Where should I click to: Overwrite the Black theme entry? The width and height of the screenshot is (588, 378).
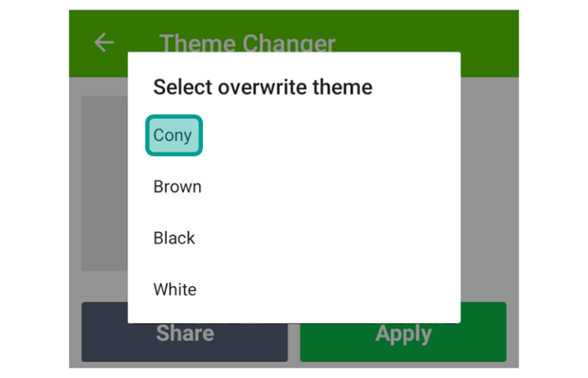pyautogui.click(x=294, y=238)
